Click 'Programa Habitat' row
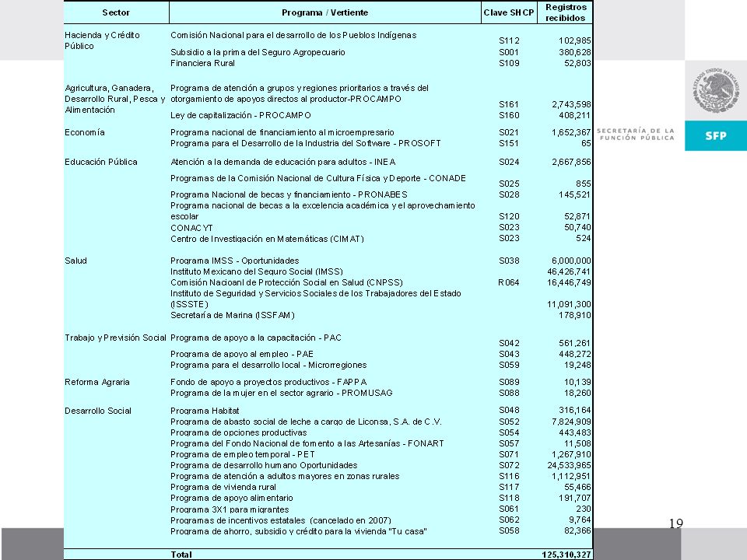 pyautogui.click(x=205, y=411)
